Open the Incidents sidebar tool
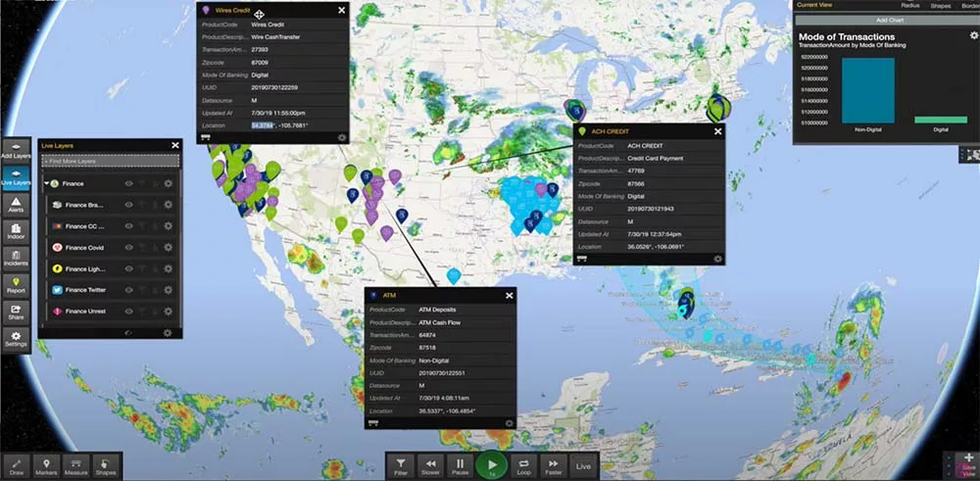 coord(16,259)
